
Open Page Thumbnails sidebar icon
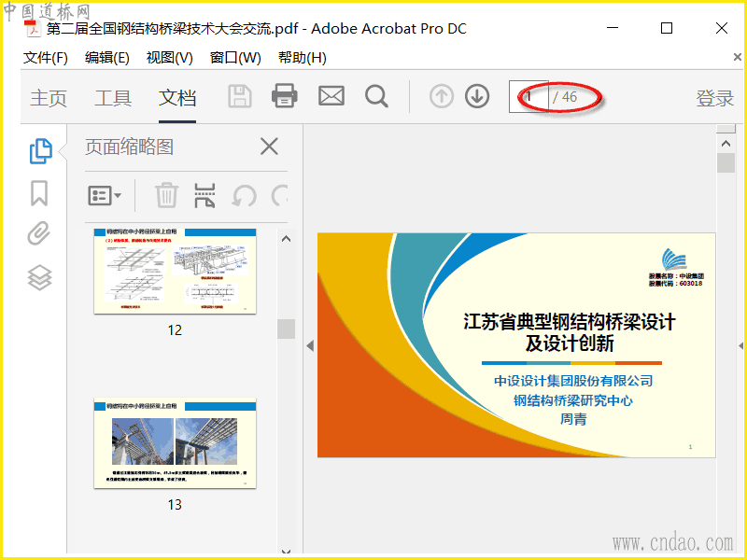40,151
